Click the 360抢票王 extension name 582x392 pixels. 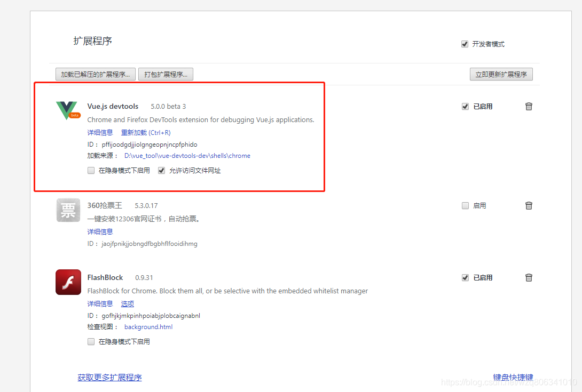click(x=105, y=205)
